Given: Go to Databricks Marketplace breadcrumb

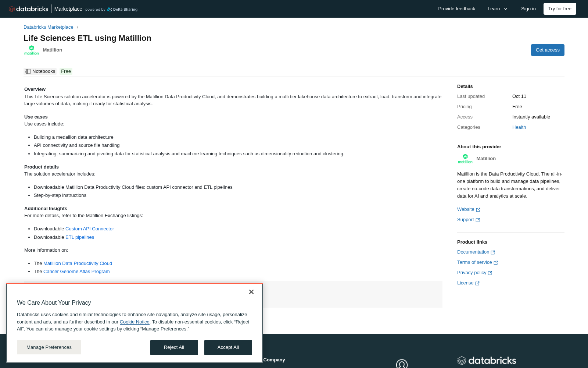Looking at the screenshot, I should [49, 27].
